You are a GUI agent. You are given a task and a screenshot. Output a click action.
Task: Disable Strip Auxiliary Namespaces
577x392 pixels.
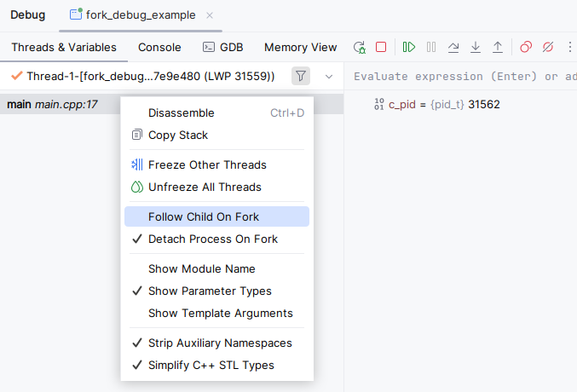pos(220,343)
